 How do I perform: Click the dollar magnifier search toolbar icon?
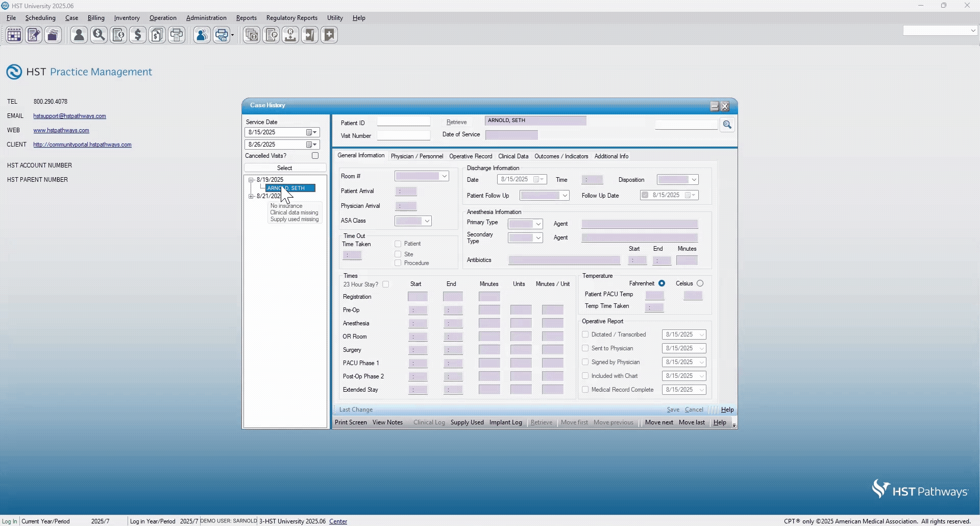[x=99, y=35]
